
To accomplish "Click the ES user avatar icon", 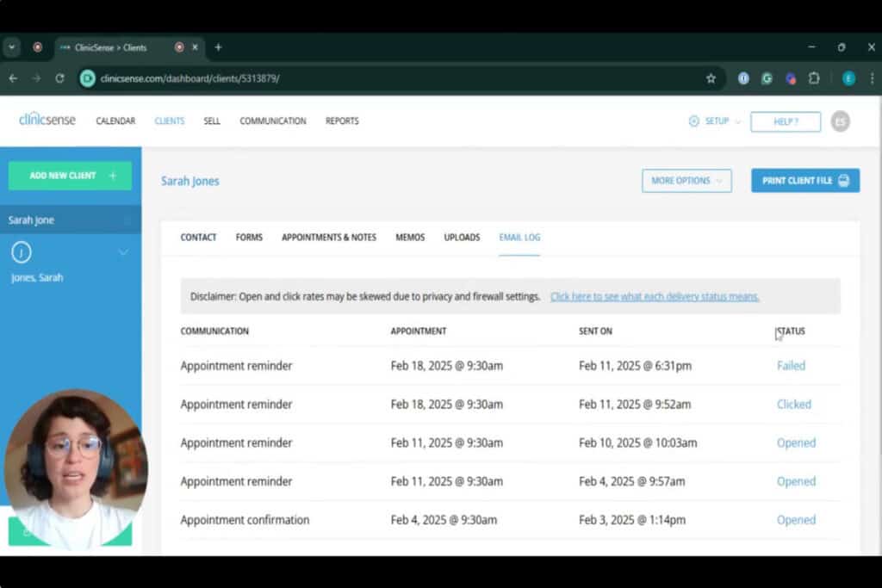I will tap(840, 121).
